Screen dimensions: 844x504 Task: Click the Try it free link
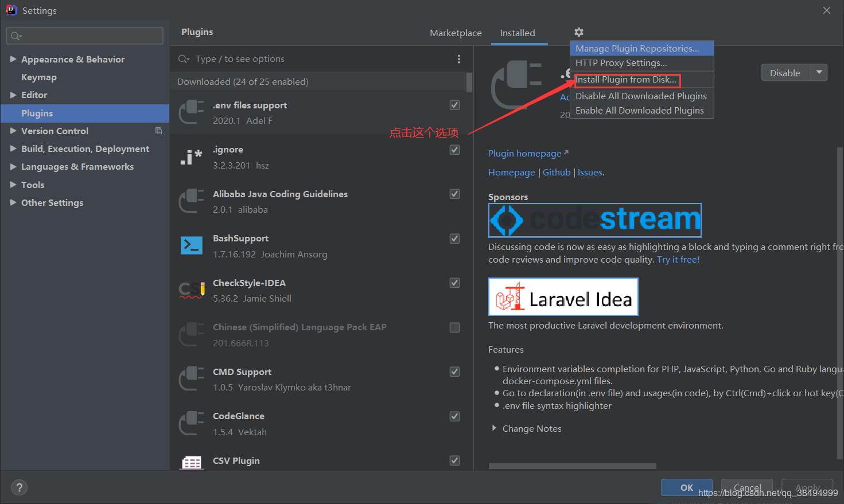click(x=678, y=260)
